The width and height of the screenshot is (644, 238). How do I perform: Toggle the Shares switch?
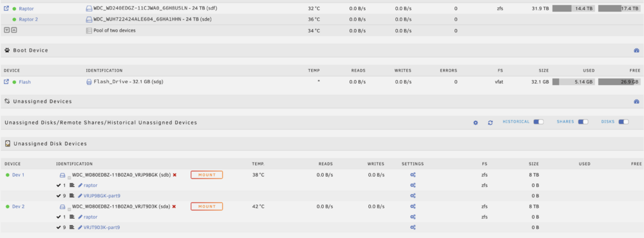[x=583, y=122]
